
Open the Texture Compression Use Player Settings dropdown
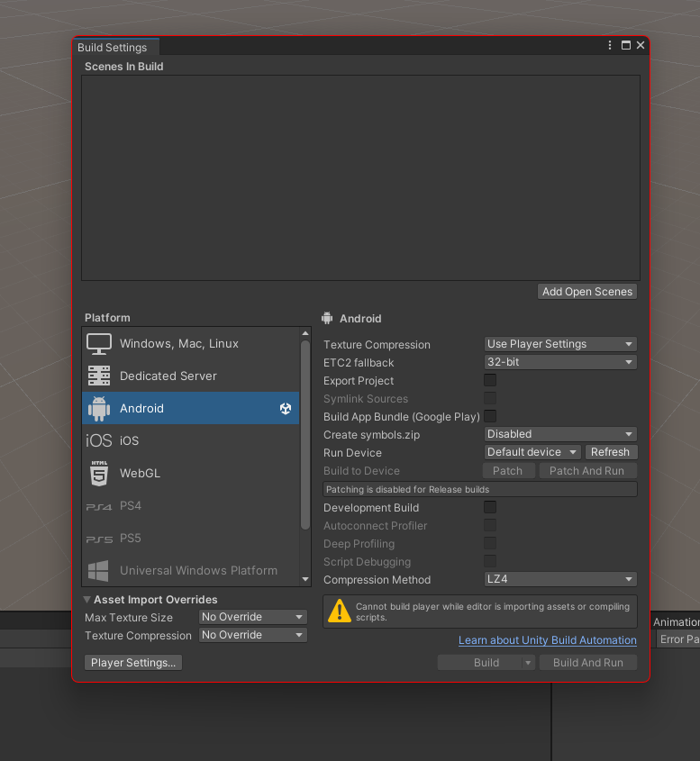(x=560, y=344)
